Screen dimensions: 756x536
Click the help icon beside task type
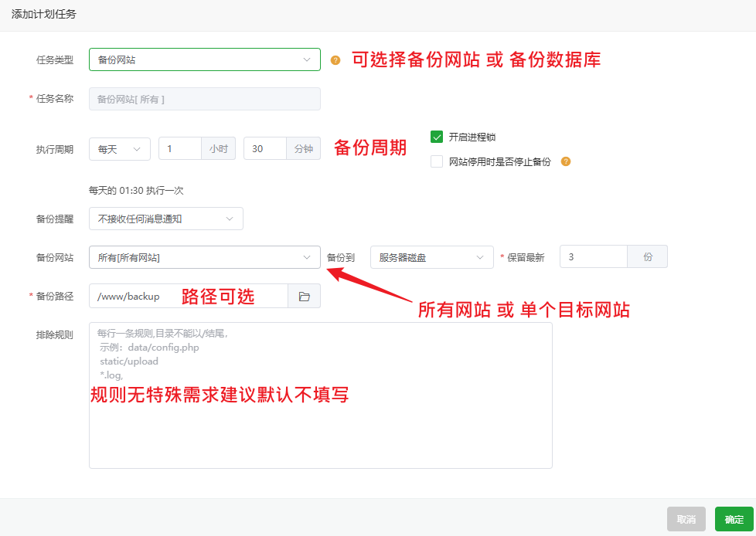coord(335,59)
